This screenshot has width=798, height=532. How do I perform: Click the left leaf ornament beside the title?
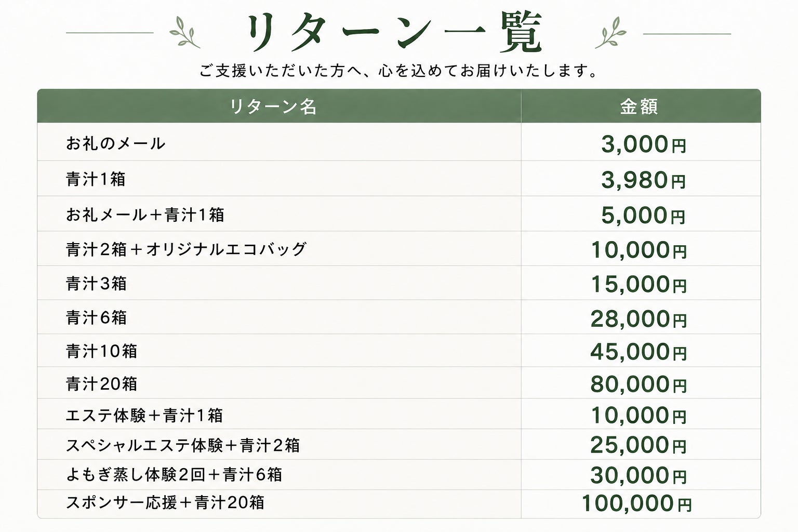[184, 32]
